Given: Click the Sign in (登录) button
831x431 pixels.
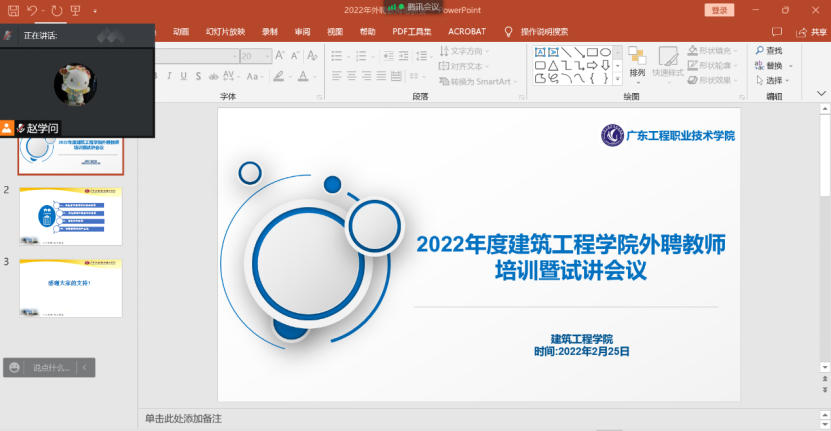Looking at the screenshot, I should point(718,10).
